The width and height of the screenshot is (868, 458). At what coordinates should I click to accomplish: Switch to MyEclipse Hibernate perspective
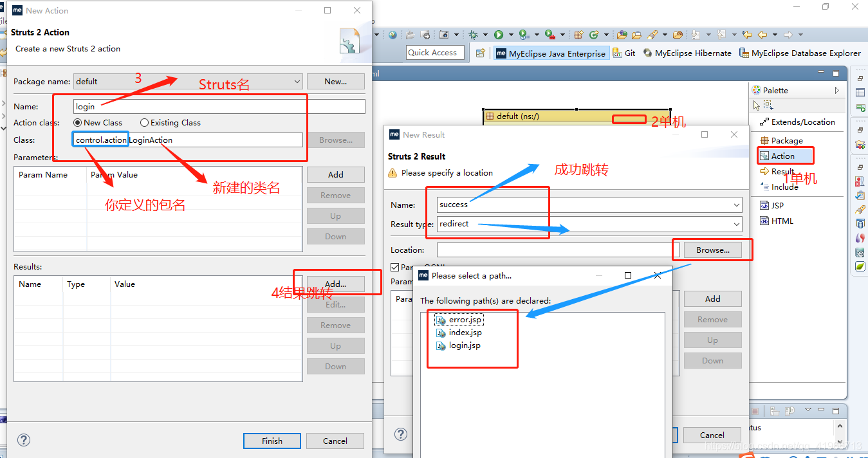(687, 53)
